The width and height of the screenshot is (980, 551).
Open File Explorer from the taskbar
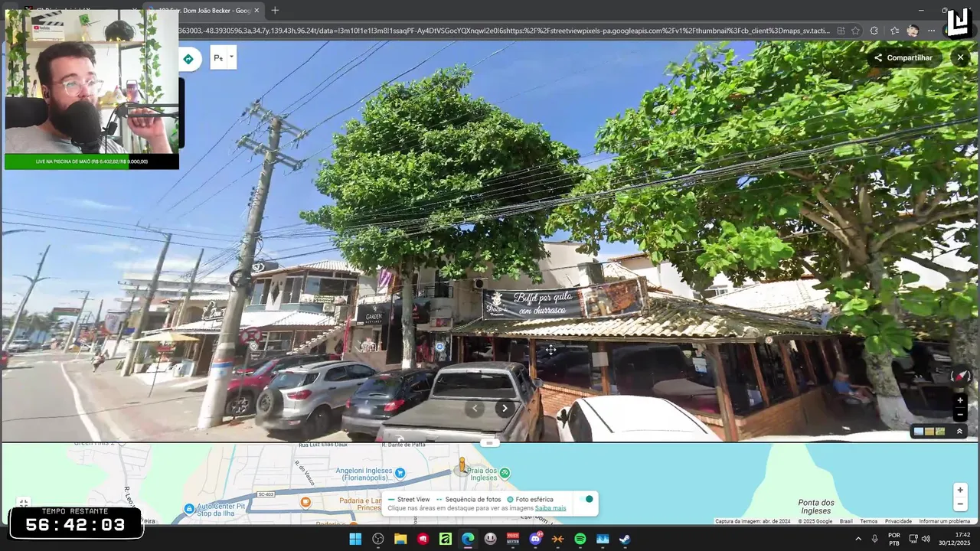coord(400,539)
